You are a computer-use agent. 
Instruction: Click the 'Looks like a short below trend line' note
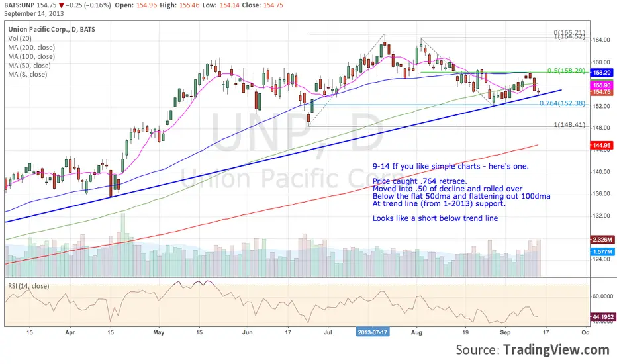tap(435, 218)
